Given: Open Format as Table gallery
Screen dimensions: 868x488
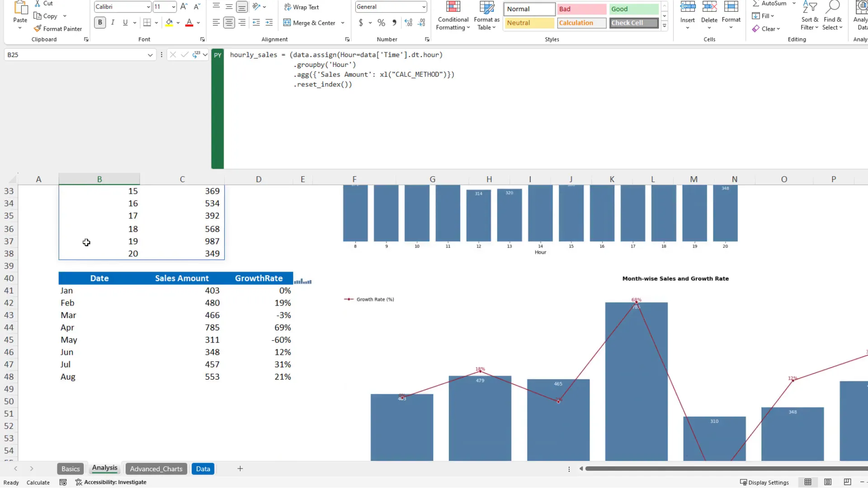Looking at the screenshot, I should click(x=486, y=16).
